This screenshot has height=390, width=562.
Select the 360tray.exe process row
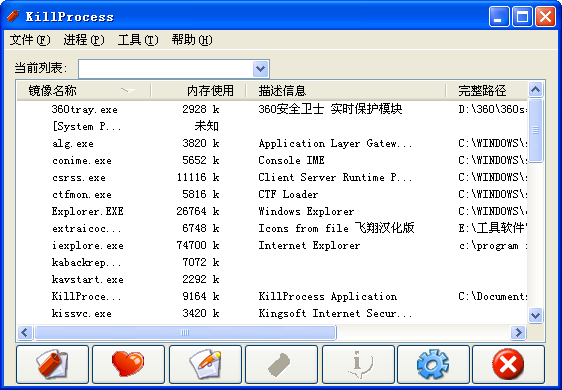click(272, 109)
